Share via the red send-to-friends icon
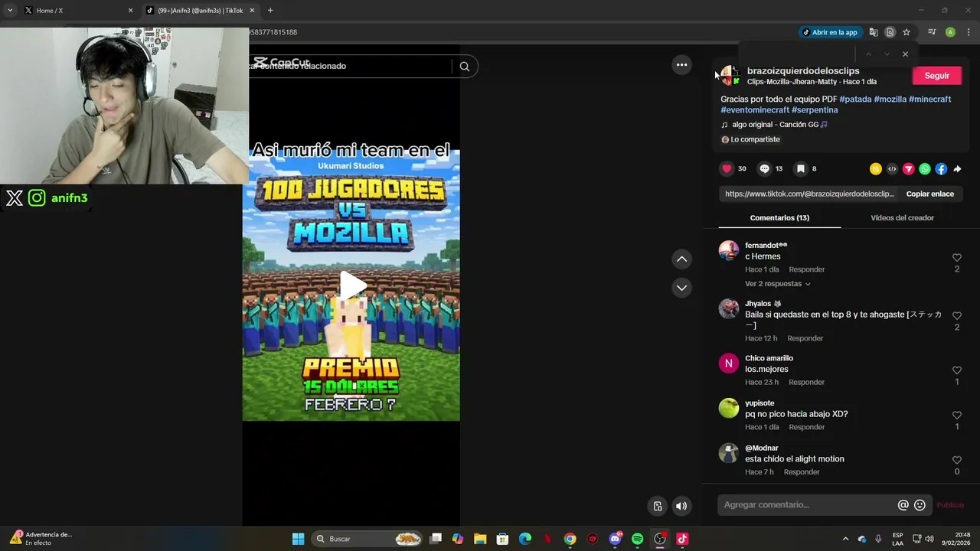Viewport: 980px width, 551px height. pyautogui.click(x=909, y=168)
